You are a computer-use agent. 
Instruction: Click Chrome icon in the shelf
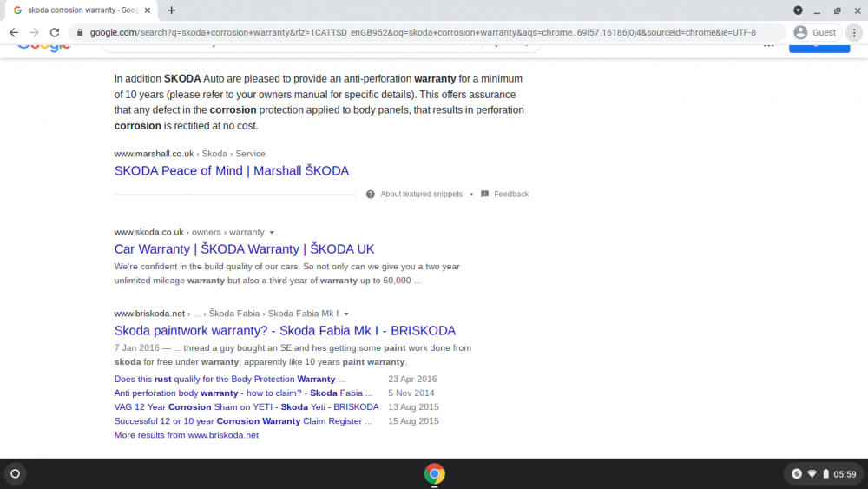(435, 474)
